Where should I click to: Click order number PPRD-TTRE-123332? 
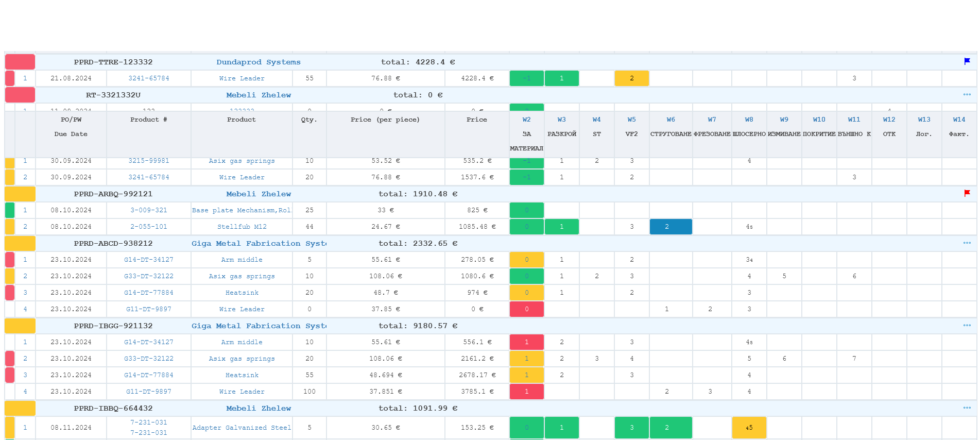[x=113, y=62]
